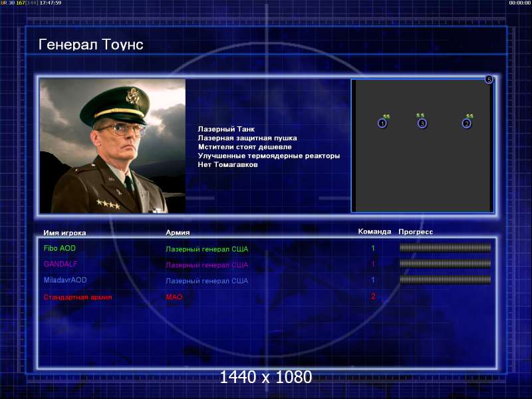Image resolution: width=532 pixels, height=399 pixels.
Task: Click the $$ supply icon above marker 1
Action: point(386,116)
